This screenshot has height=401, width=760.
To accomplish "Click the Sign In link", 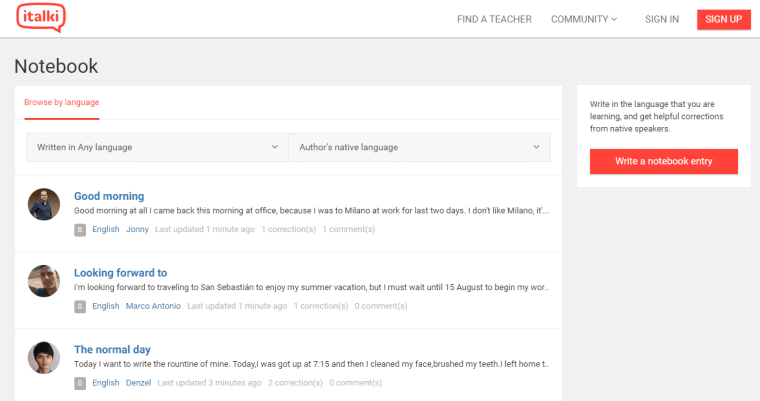I will pyautogui.click(x=662, y=19).
